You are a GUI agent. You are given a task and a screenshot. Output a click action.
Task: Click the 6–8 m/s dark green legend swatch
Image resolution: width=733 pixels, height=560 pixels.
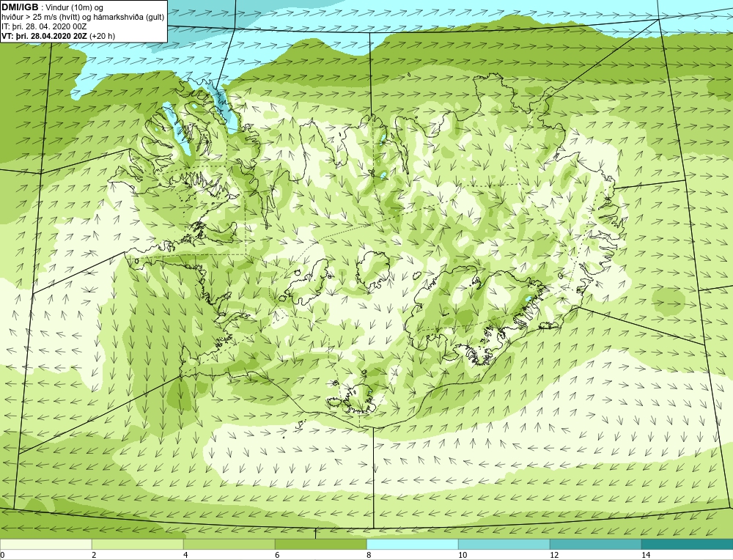point(321,544)
